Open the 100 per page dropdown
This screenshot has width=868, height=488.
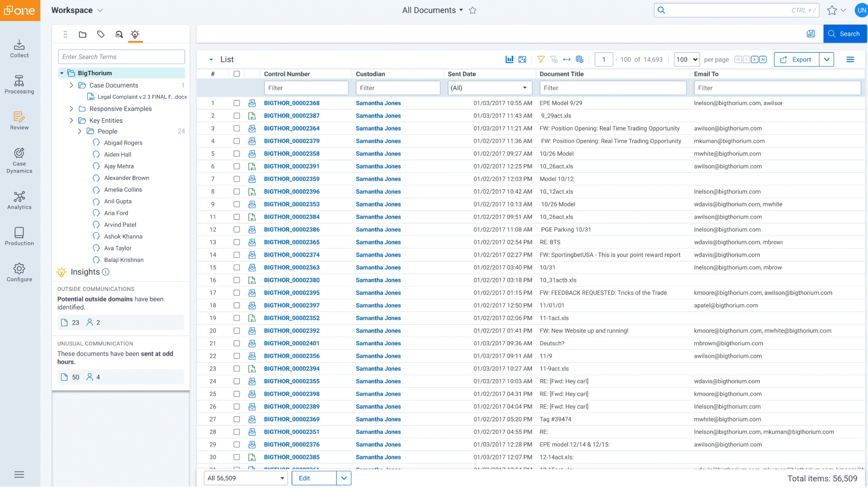pyautogui.click(x=687, y=60)
